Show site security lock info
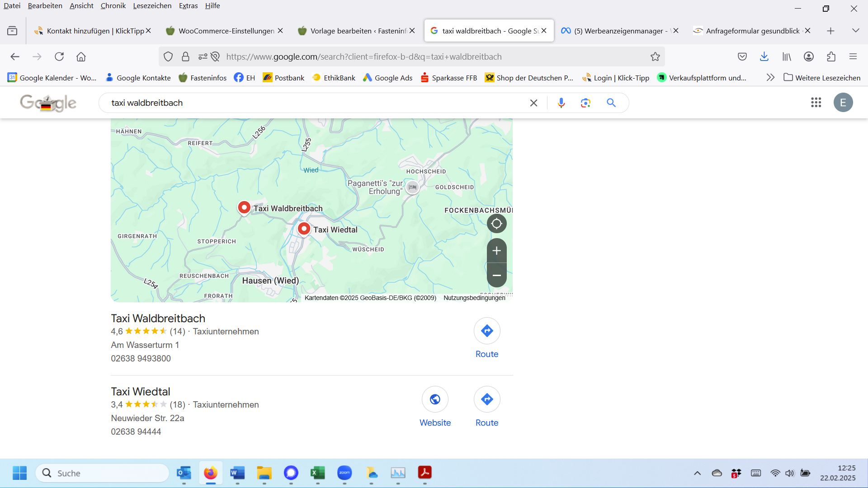This screenshot has width=868, height=488. click(185, 56)
